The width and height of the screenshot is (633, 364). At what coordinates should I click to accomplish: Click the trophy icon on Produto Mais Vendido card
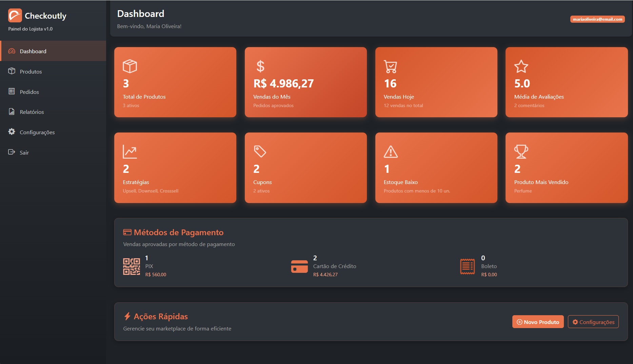pyautogui.click(x=521, y=152)
